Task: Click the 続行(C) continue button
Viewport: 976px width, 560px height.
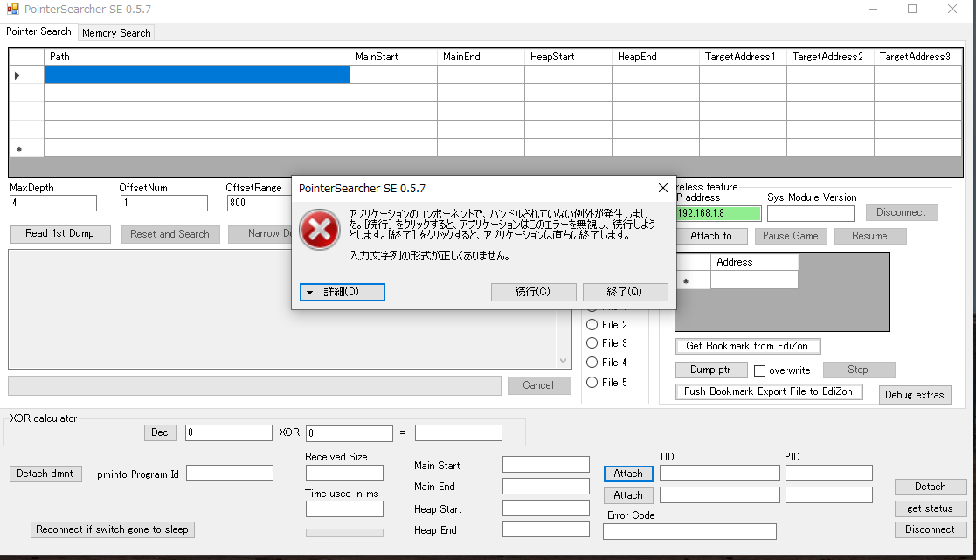Action: click(x=534, y=292)
